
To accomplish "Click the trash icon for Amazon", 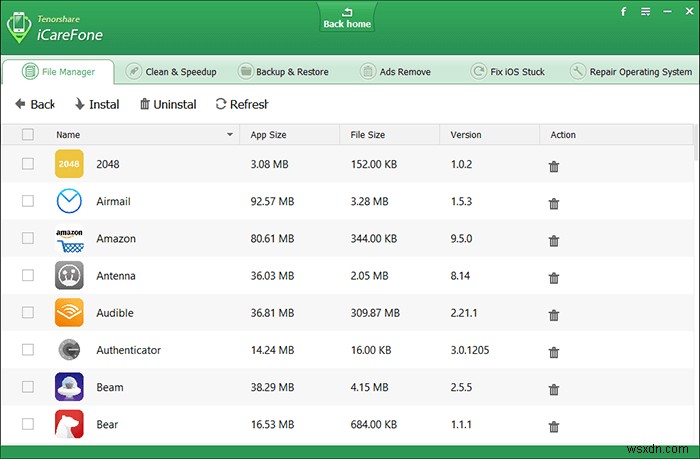I will pyautogui.click(x=554, y=240).
